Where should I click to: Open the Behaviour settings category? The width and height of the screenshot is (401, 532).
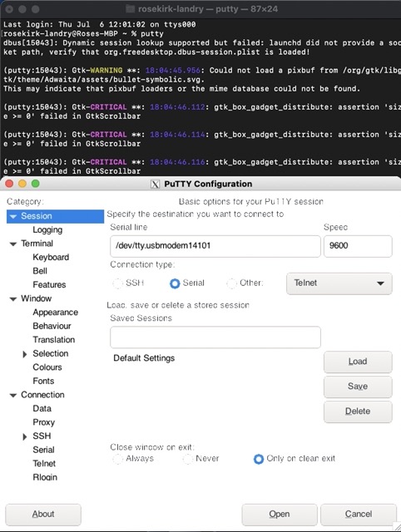pyautogui.click(x=52, y=326)
